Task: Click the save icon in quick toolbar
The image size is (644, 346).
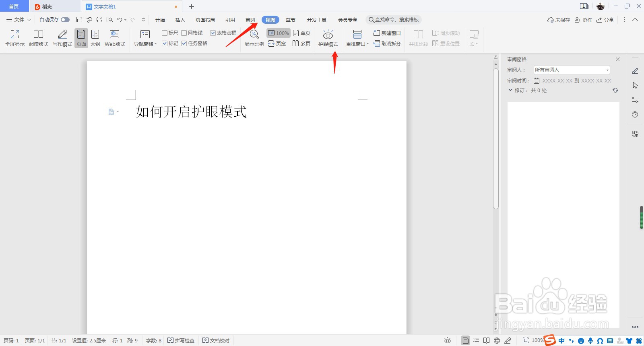Action: coord(79,20)
